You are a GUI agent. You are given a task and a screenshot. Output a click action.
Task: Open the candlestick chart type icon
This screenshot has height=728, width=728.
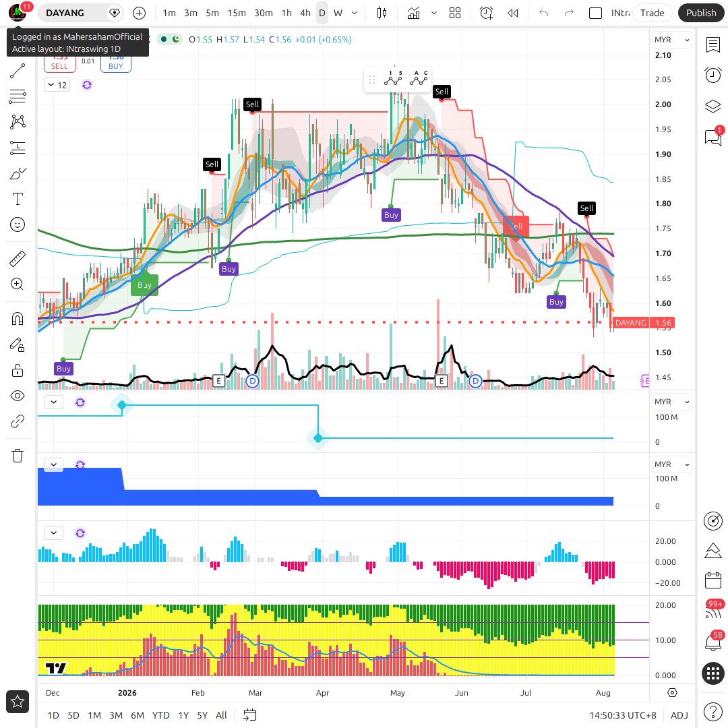coord(382,13)
